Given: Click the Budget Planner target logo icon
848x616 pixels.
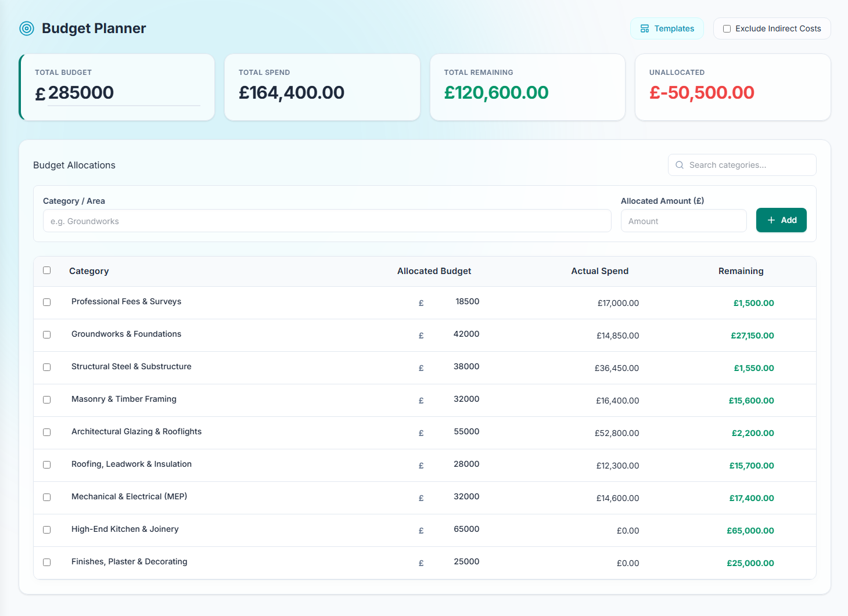Looking at the screenshot, I should [x=27, y=28].
